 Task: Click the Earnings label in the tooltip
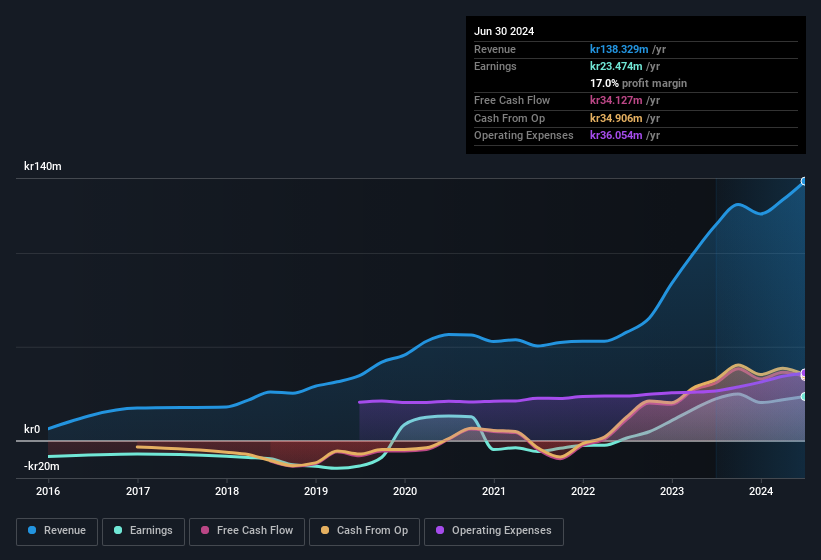pos(495,66)
